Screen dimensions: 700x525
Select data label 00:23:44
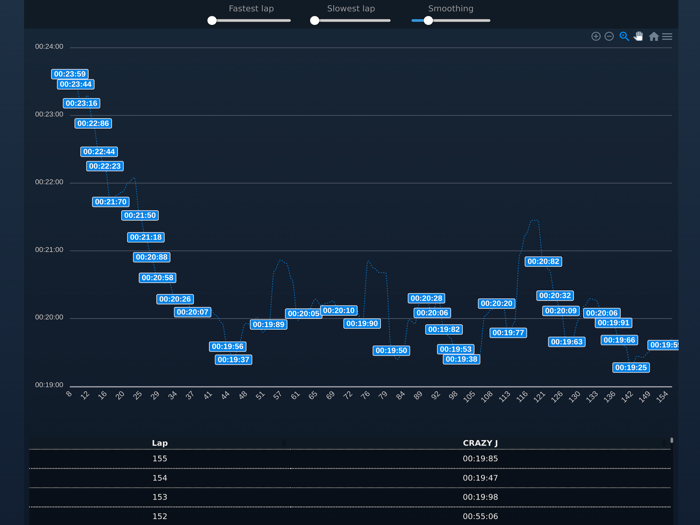click(75, 84)
